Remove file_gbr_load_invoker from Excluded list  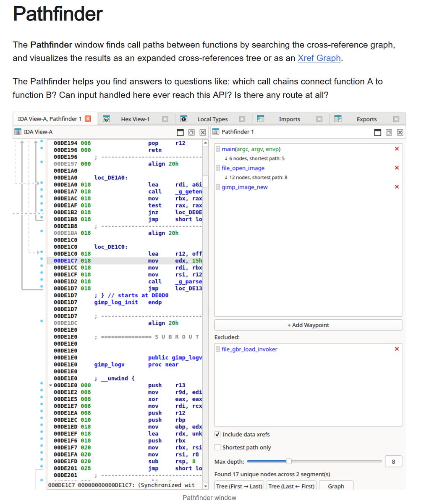[x=397, y=349]
